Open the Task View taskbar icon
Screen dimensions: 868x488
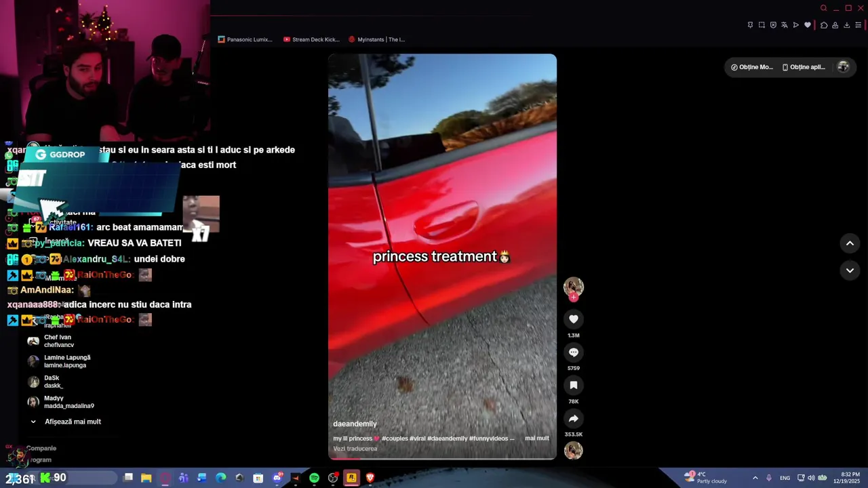coord(128,478)
